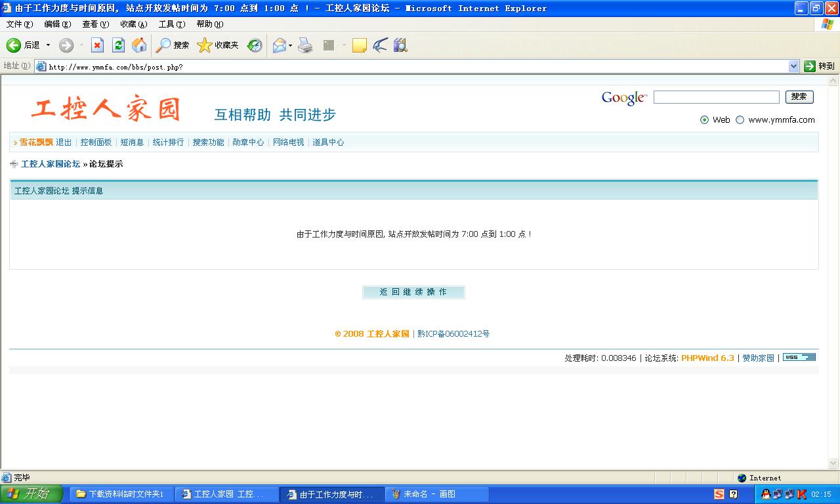This screenshot has width=840, height=504.
Task: Click the Refresh page icon
Action: click(x=118, y=45)
